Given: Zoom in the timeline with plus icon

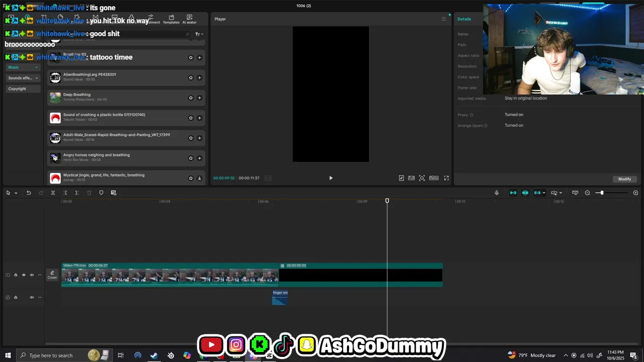Looking at the screenshot, I should (x=635, y=193).
